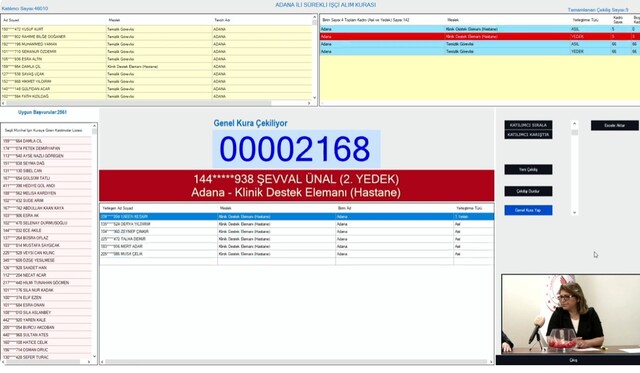Click the drawn number 00002168 display
The width and height of the screenshot is (640, 373).
point(296,149)
